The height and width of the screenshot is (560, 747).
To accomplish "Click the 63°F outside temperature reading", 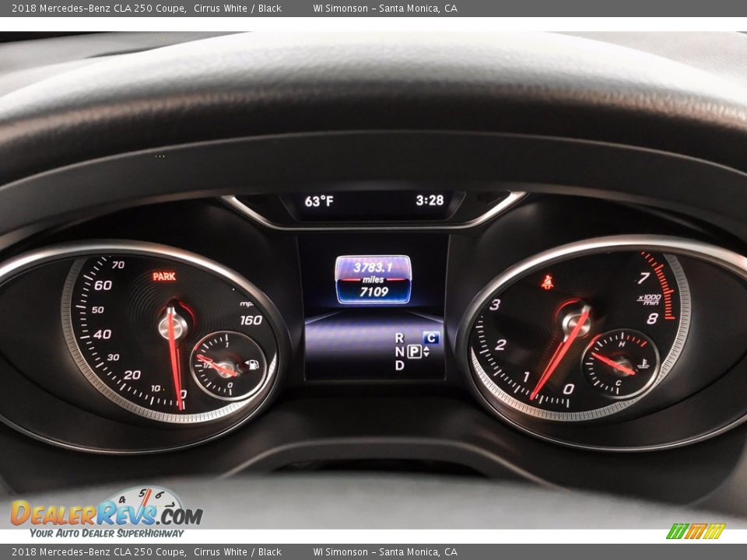I will point(319,201).
